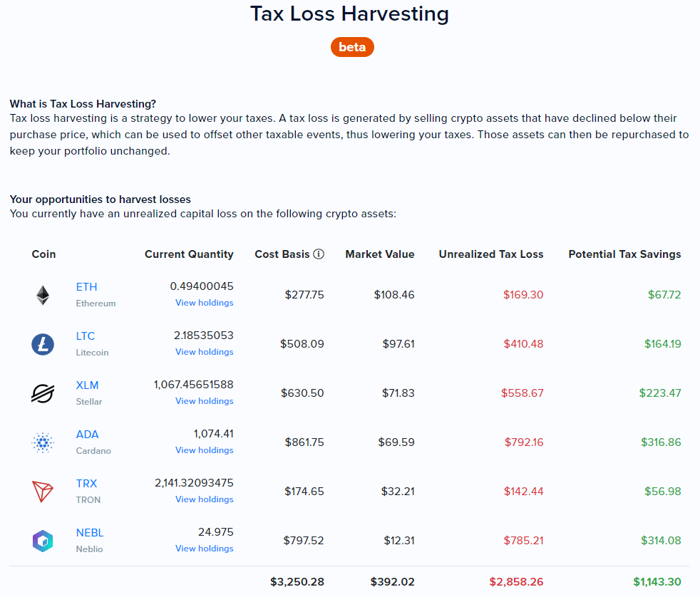Click ADA unrealized loss $792.16

pos(524,442)
